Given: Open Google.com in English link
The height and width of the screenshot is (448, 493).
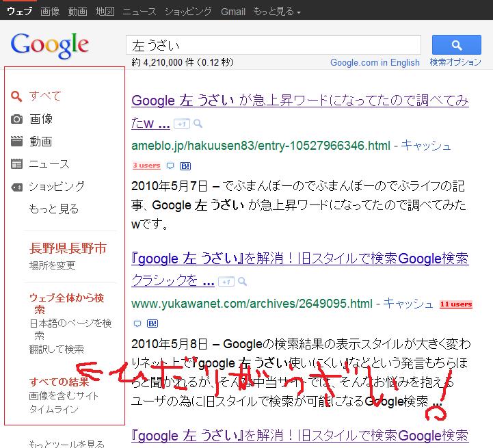Looking at the screenshot, I should 375,62.
